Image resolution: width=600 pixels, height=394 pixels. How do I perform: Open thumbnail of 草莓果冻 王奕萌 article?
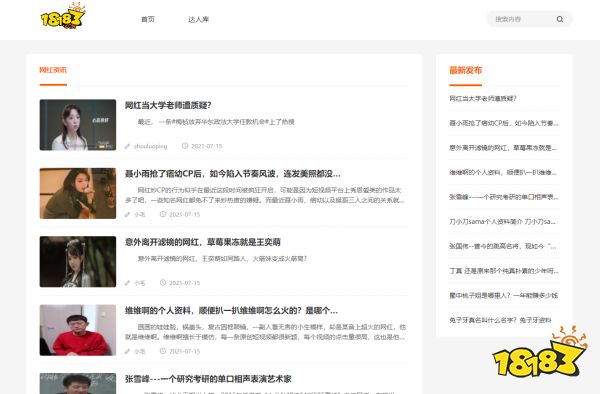[x=78, y=262]
